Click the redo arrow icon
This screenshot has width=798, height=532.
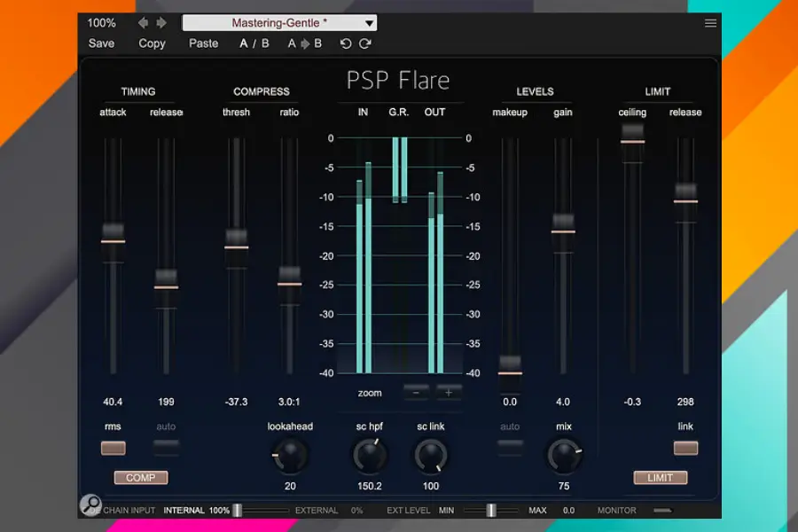365,43
